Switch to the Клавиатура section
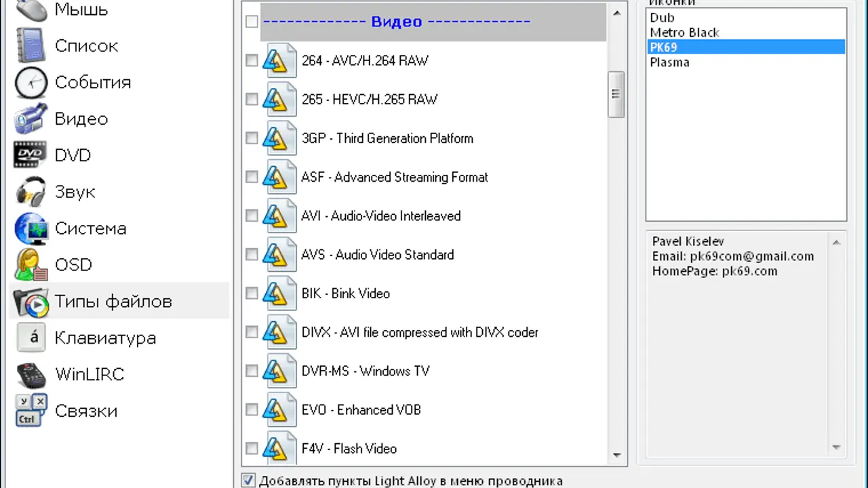868x488 pixels. pos(105,338)
